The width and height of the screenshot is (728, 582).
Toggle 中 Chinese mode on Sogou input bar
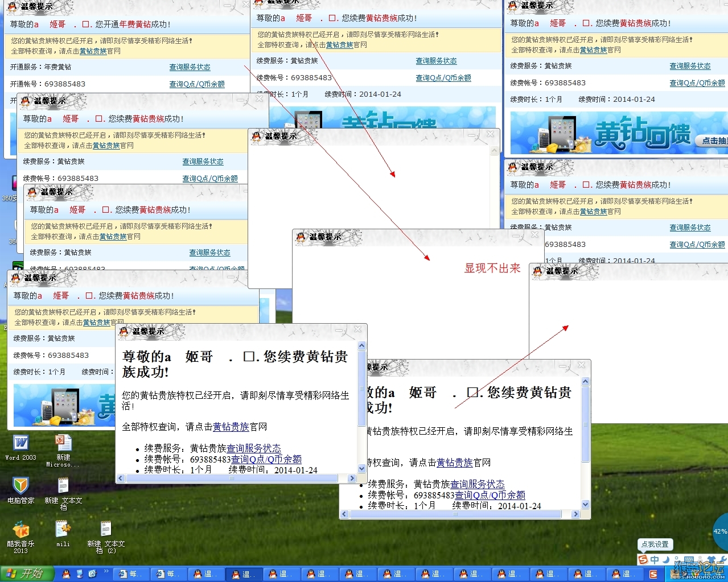[x=655, y=560]
